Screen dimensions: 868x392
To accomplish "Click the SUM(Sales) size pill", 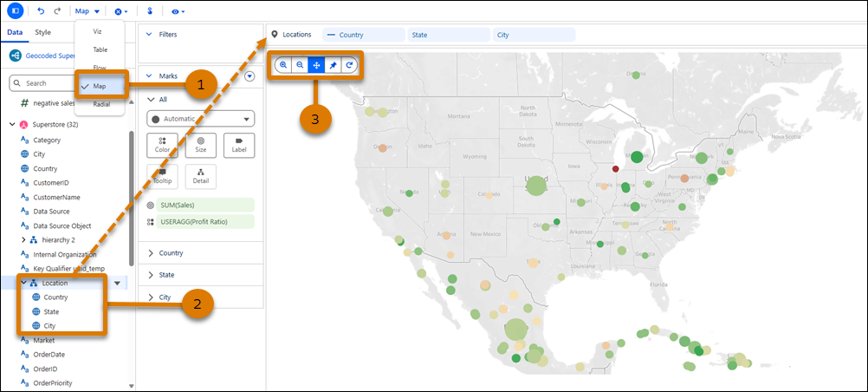I will coord(205,206).
